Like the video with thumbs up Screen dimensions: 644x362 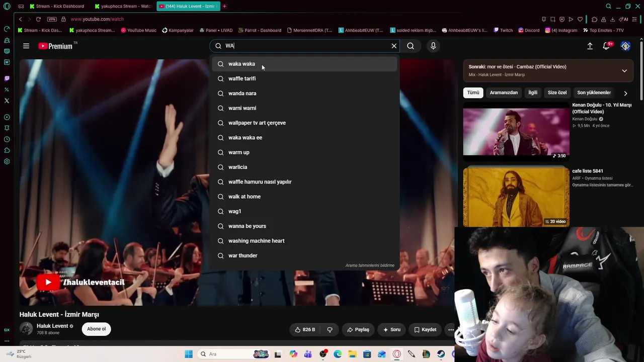[x=305, y=329]
